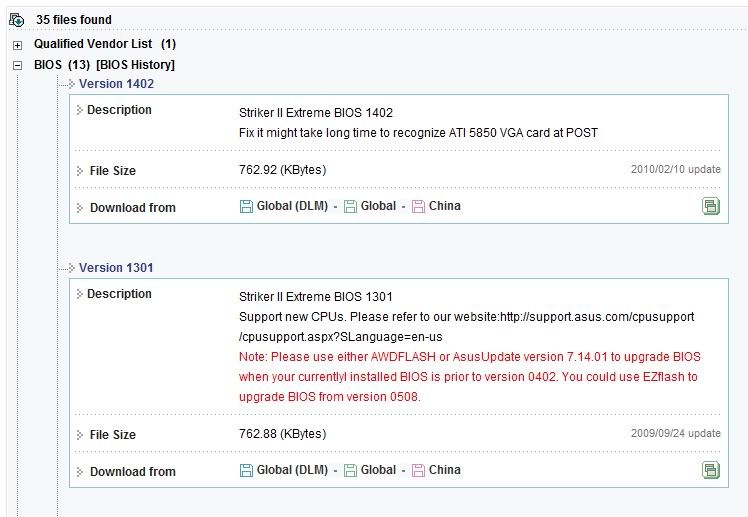This screenshot has width=748, height=517.
Task: Click pink China disk icon for Version 1301
Action: coord(418,470)
